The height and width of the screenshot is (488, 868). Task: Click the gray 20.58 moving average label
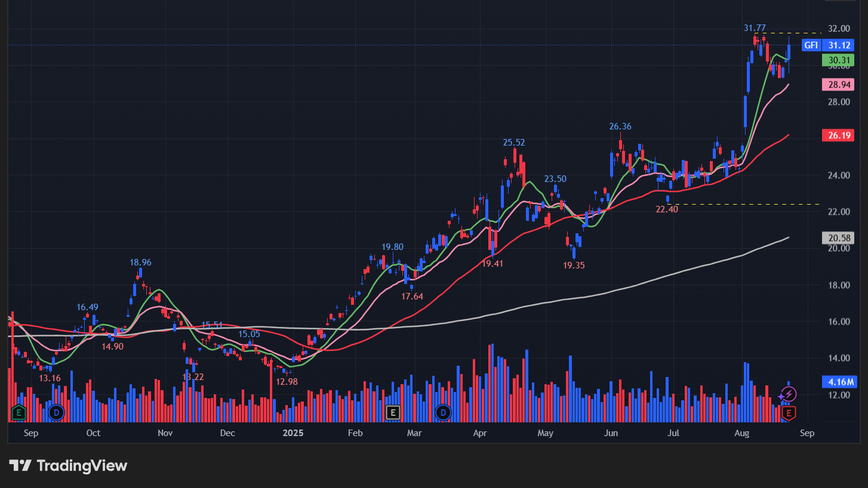point(839,237)
